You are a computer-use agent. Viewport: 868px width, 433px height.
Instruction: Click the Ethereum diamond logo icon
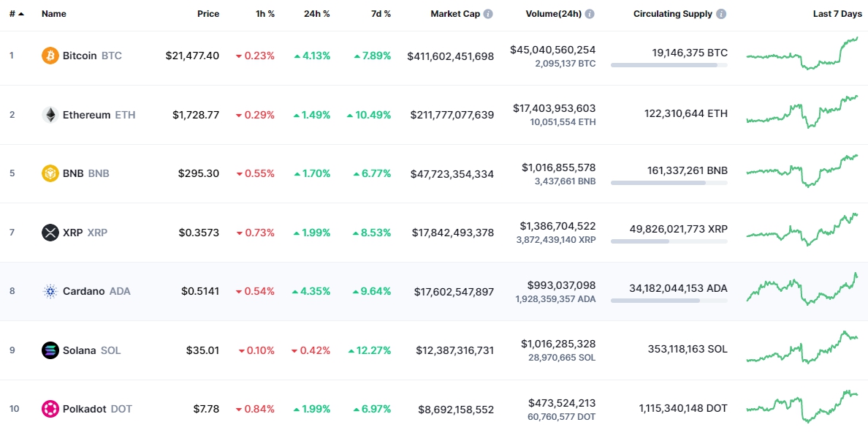[50, 115]
